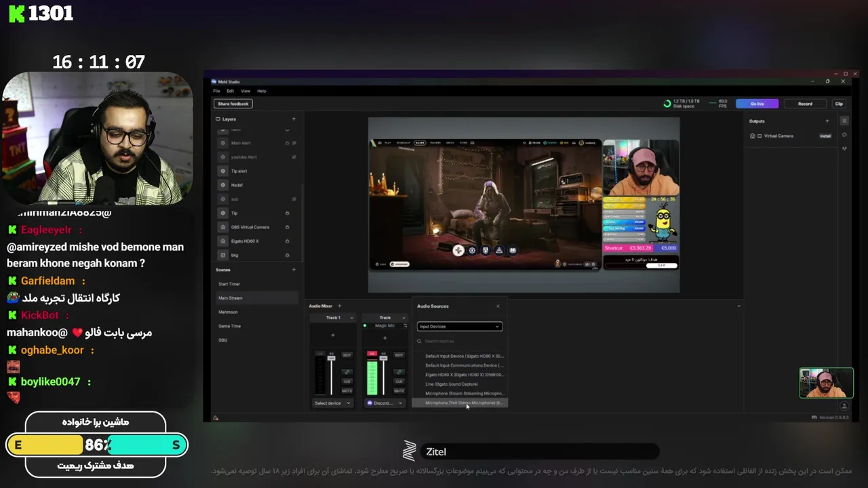Click the OBS Virtual Camera layer icon
868x488 pixels.
click(x=222, y=227)
